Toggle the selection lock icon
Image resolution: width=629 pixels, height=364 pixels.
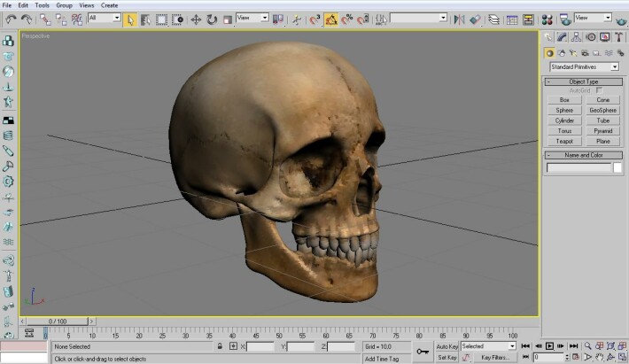[220, 346]
